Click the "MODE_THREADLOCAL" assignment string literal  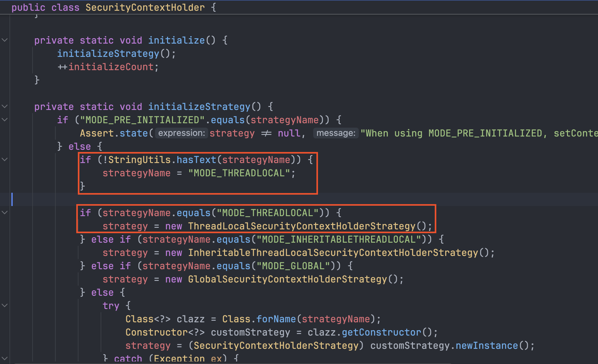point(239,173)
